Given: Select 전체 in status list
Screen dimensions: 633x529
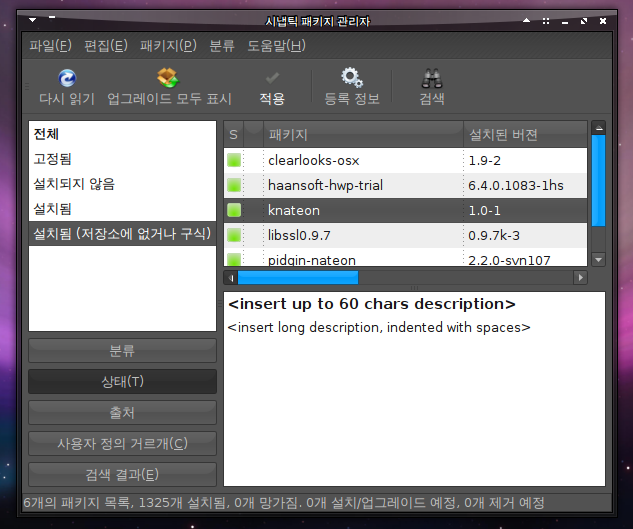Looking at the screenshot, I should 122,134.
